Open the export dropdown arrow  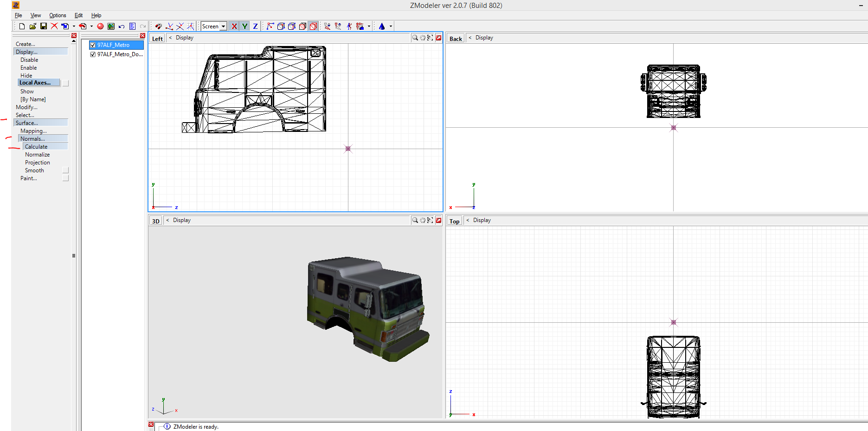point(91,26)
